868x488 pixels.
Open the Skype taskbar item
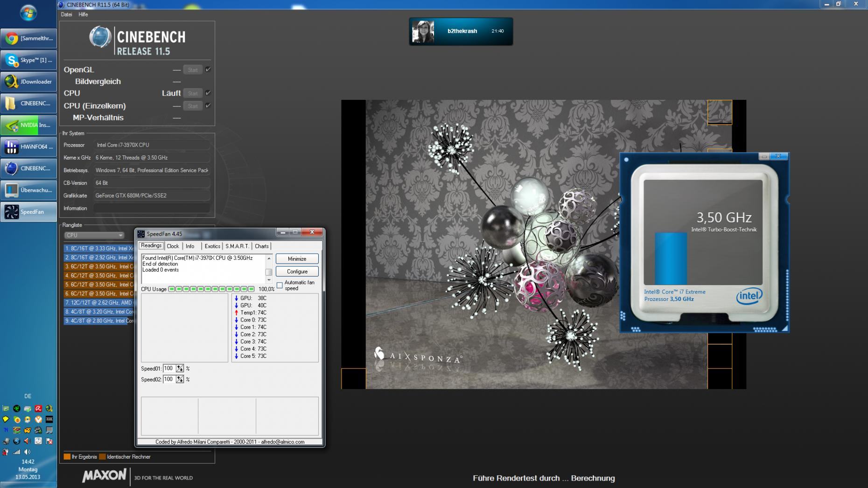coord(28,60)
